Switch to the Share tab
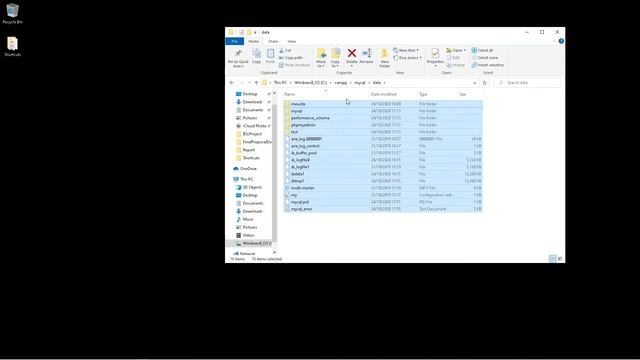640x360 pixels. (273, 42)
